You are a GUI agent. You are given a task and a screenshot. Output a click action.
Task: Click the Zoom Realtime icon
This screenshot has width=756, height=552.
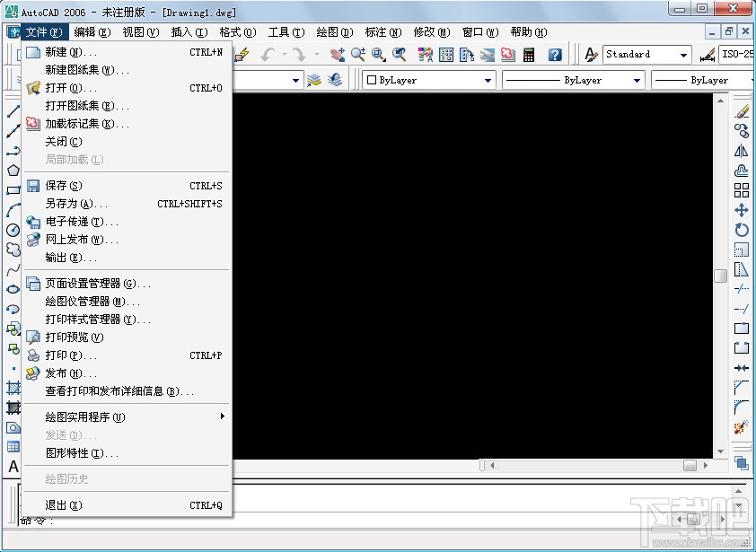(x=356, y=53)
